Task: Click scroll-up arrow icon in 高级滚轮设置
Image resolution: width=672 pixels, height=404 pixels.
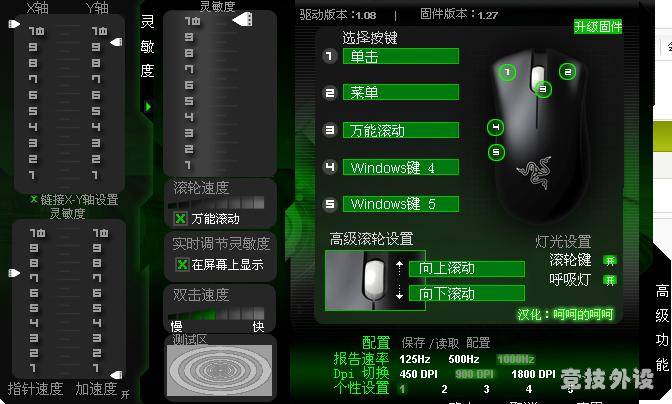Action: coord(399,268)
